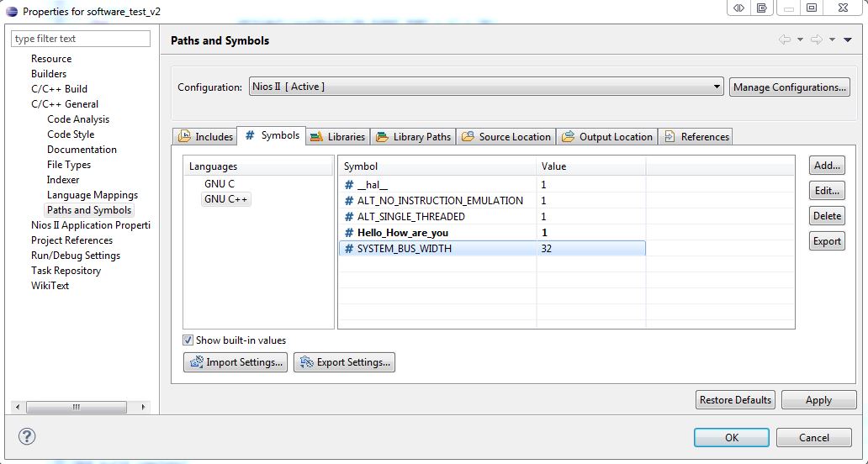868x464 pixels.
Task: Click the Delete button
Action: [827, 216]
